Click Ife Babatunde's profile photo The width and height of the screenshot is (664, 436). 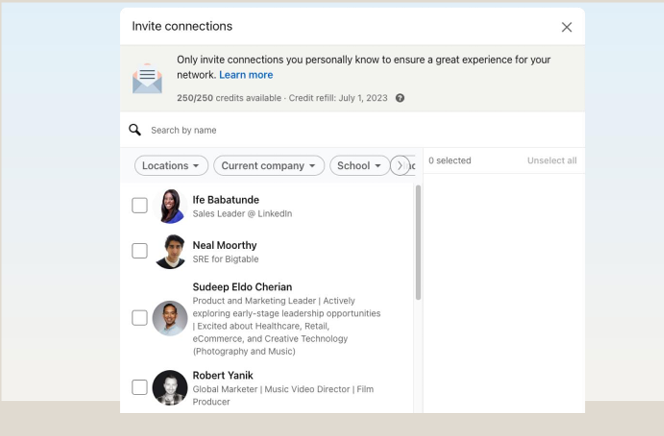tap(170, 206)
